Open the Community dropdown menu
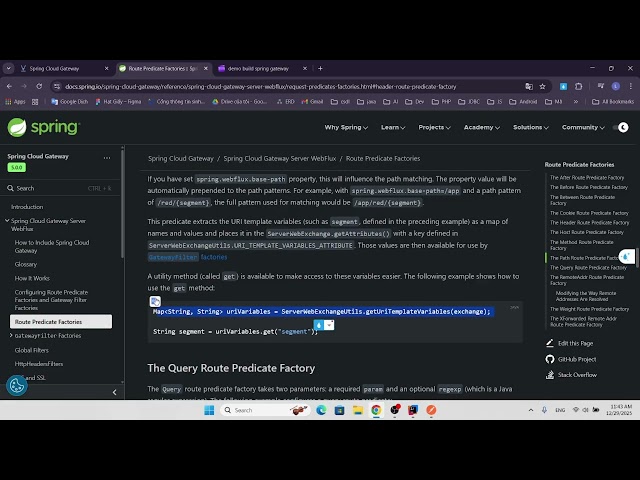 coord(583,127)
